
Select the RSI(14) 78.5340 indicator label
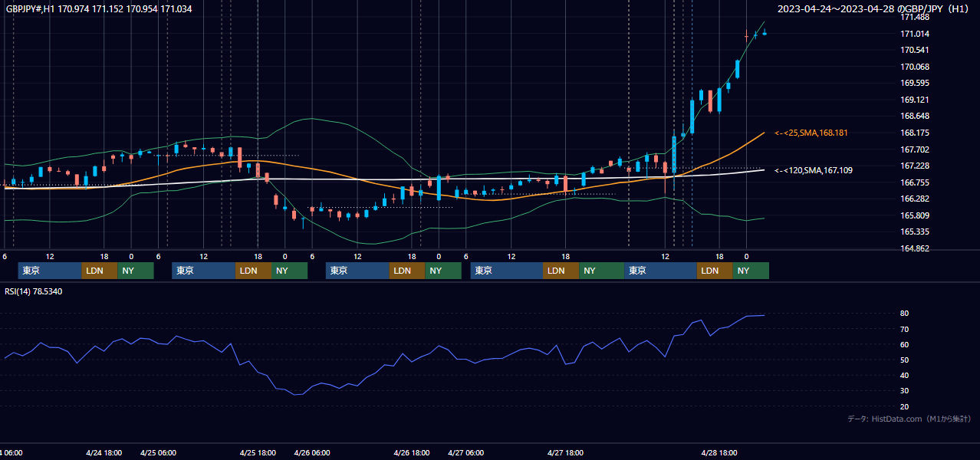(34, 291)
